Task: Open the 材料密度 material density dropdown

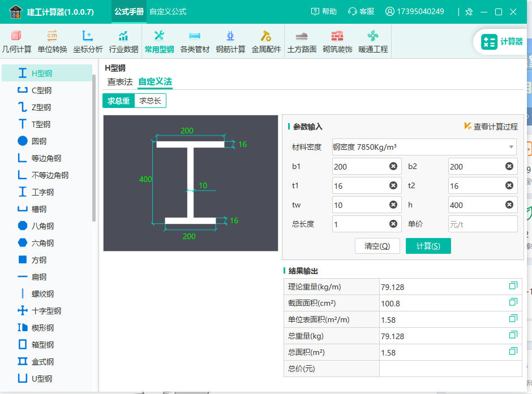Action: [424, 147]
